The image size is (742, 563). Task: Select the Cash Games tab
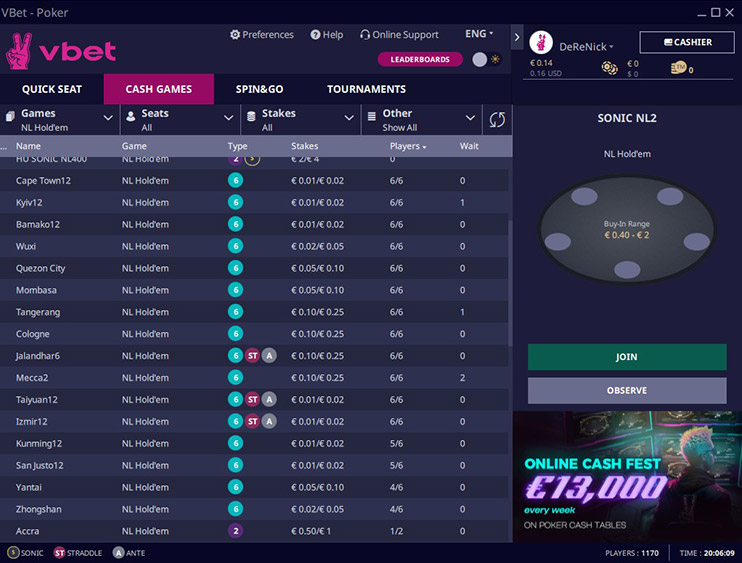click(159, 89)
